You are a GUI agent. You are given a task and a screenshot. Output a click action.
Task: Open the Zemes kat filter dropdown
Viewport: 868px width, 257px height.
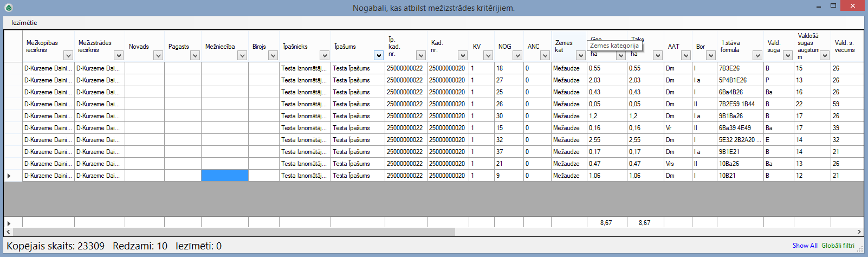pos(580,55)
